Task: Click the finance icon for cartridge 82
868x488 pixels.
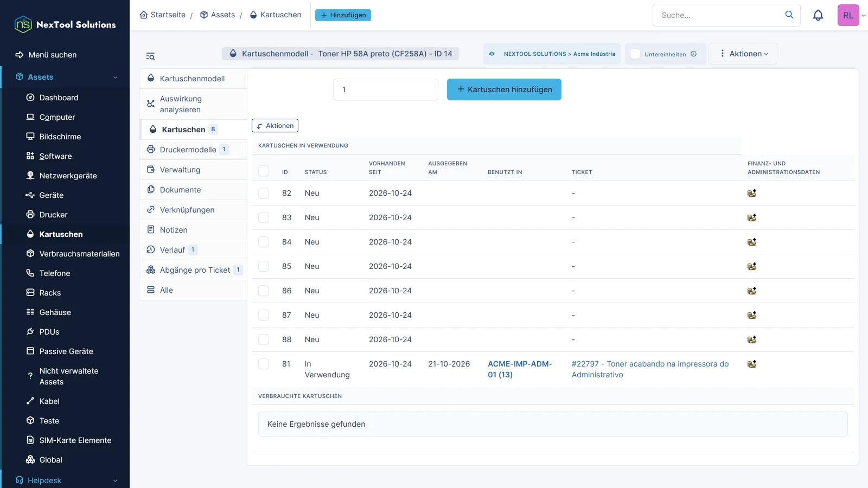Action: 752,193
